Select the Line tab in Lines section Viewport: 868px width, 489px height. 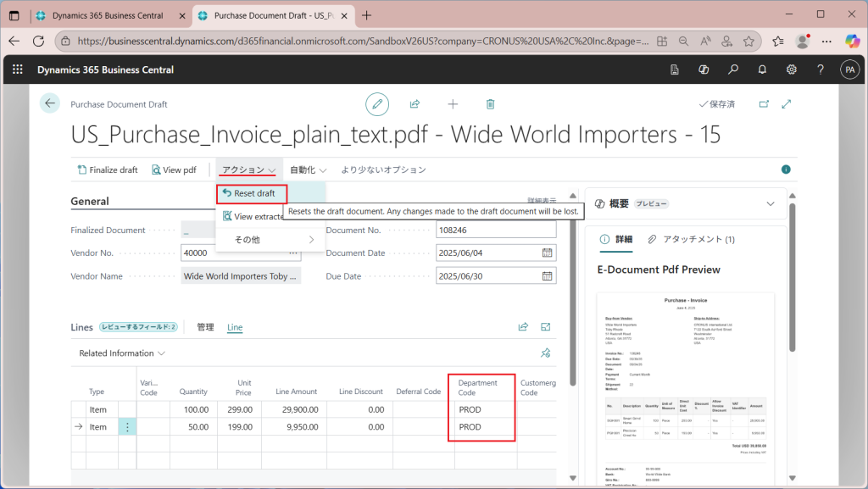235,327
